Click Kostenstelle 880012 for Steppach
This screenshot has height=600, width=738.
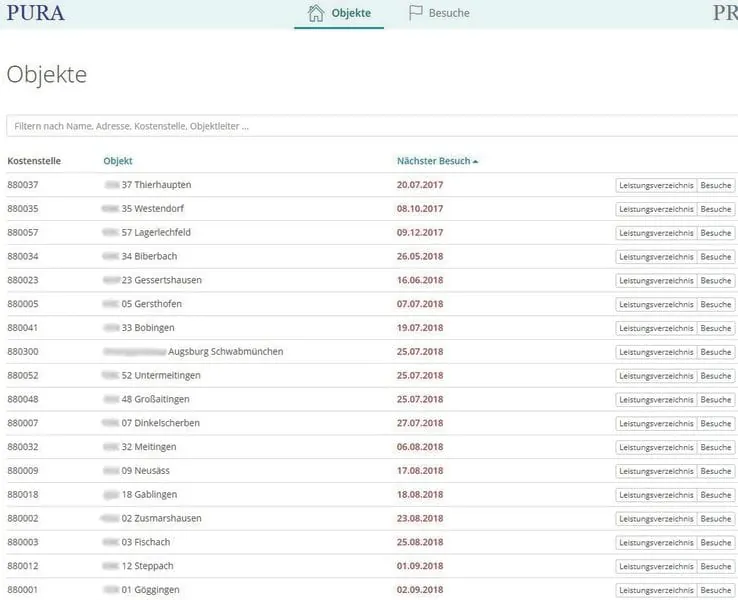[x=23, y=567]
